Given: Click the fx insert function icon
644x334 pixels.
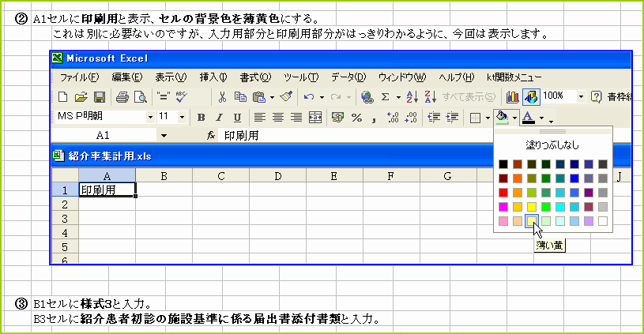Looking at the screenshot, I should tap(211, 135).
